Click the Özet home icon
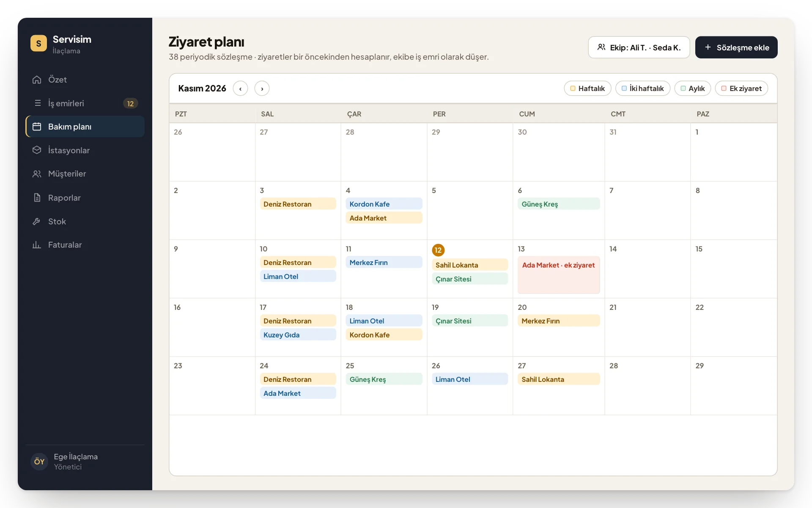This screenshot has width=812, height=508. (x=37, y=80)
